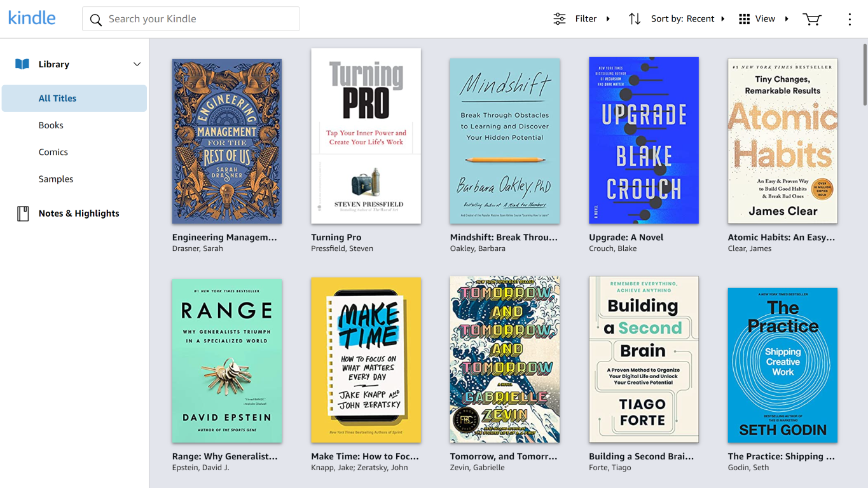Viewport: 868px width, 488px height.
Task: Click the Sort arrows icon
Action: coord(634,18)
